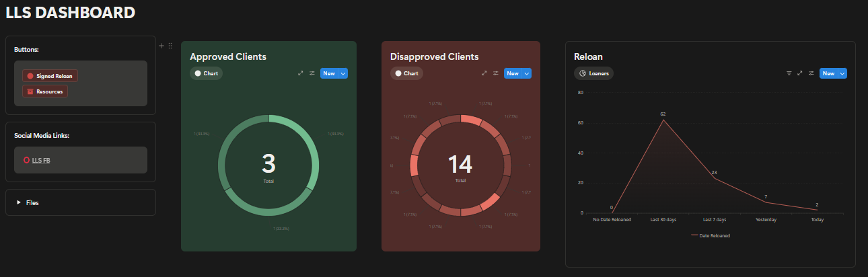Viewport: 868px width, 277px height.
Task: Expand Disapproved Clients chart to full page
Action: (484, 73)
